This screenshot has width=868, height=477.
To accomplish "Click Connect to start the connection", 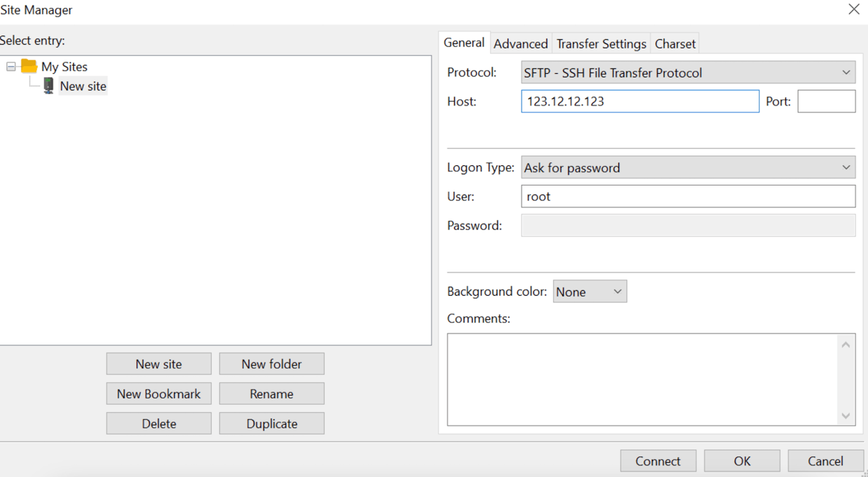I will pos(658,460).
